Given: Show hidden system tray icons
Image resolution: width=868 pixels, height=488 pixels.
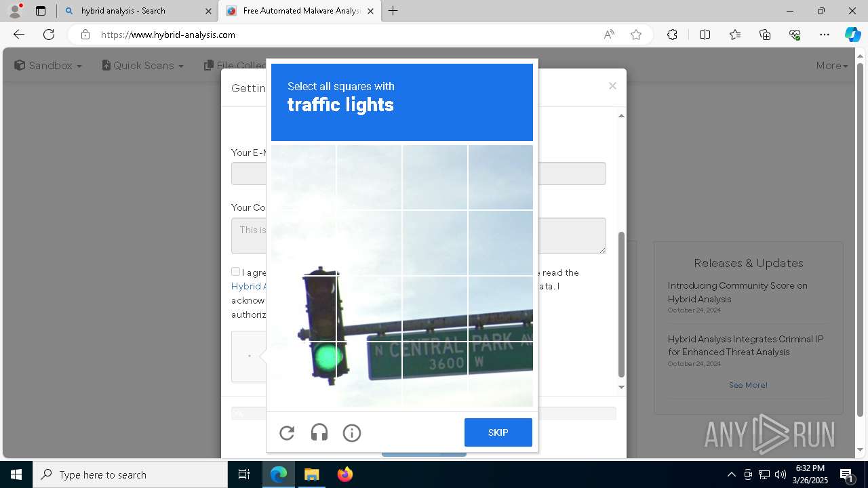Looking at the screenshot, I should point(731,474).
